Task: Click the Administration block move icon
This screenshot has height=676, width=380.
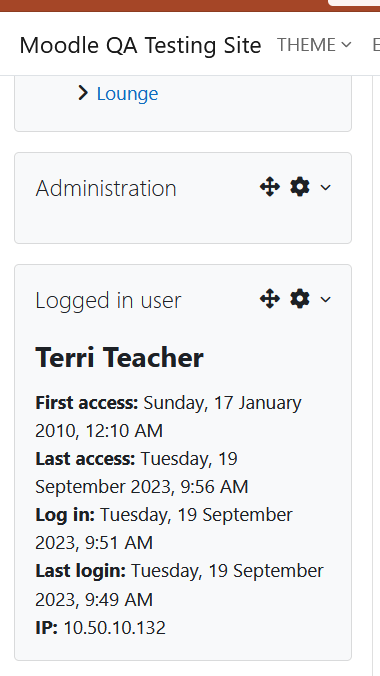Action: click(270, 187)
